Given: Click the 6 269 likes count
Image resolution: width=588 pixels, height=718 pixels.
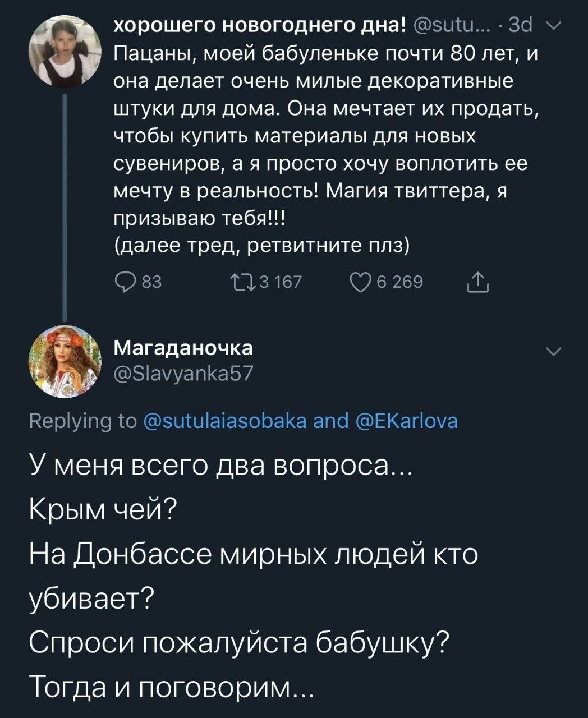Looking at the screenshot, I should point(400,282).
